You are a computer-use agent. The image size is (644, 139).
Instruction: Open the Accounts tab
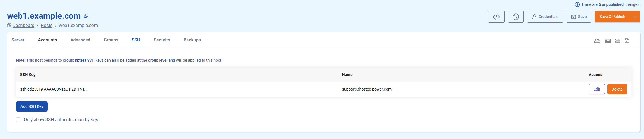47,40
